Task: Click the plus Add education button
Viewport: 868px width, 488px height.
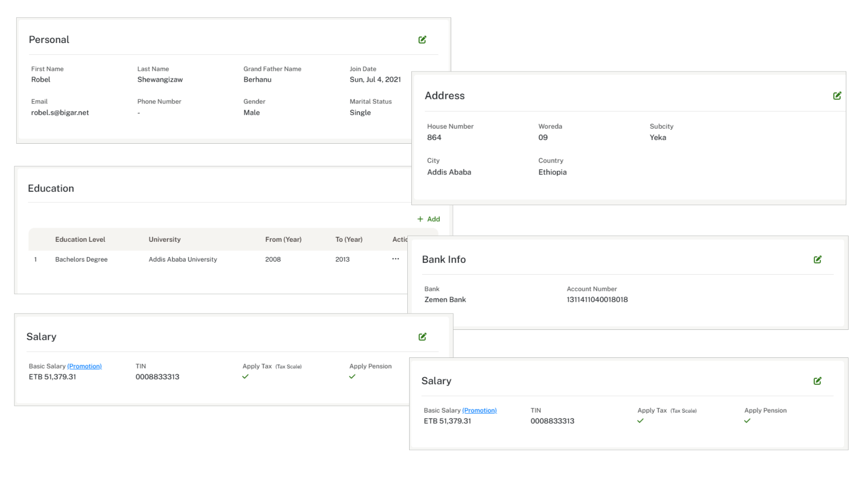Action: (429, 219)
